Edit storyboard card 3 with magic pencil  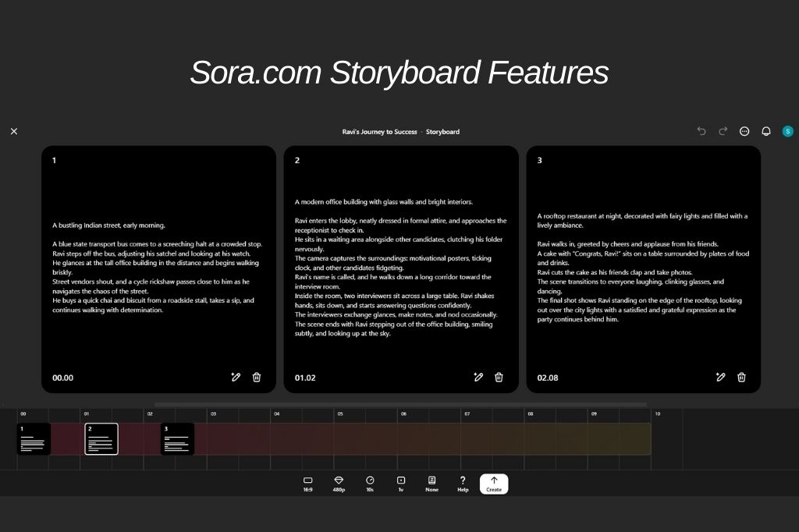(x=720, y=377)
